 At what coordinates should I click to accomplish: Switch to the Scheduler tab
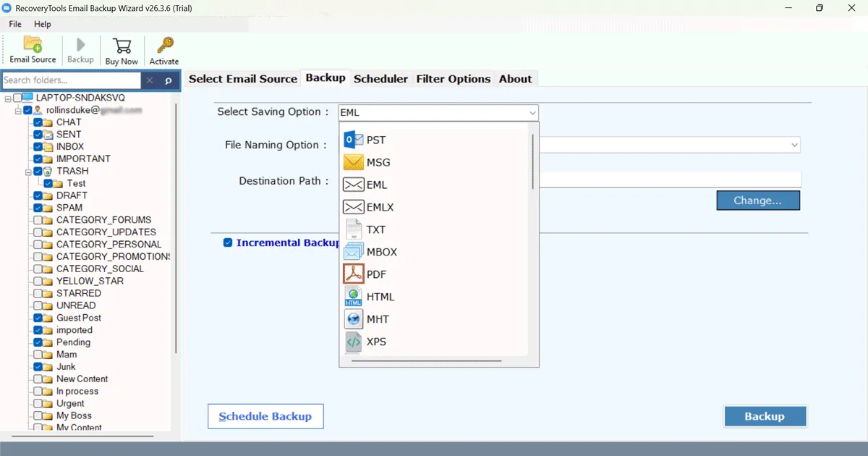(x=380, y=79)
